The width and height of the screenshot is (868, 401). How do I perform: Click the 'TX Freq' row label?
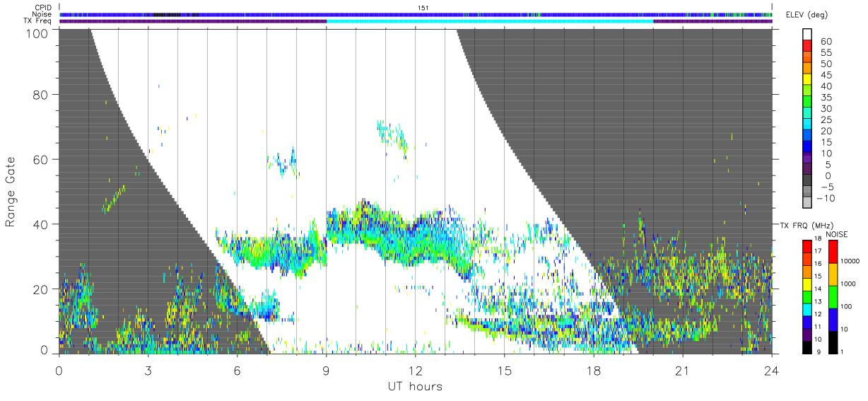37,21
